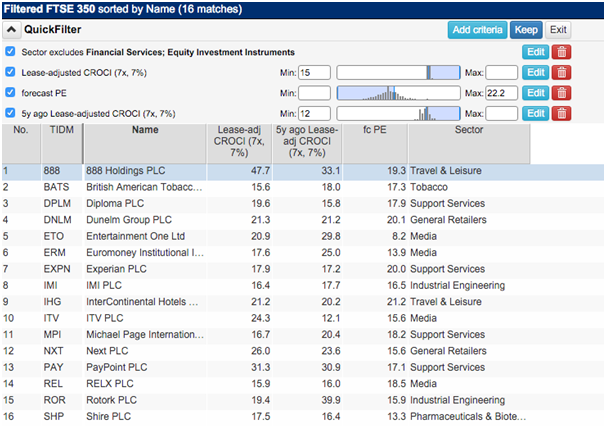Screen dimensions: 606x435
Task: Click the SHP ticker cell
Action: (x=54, y=417)
